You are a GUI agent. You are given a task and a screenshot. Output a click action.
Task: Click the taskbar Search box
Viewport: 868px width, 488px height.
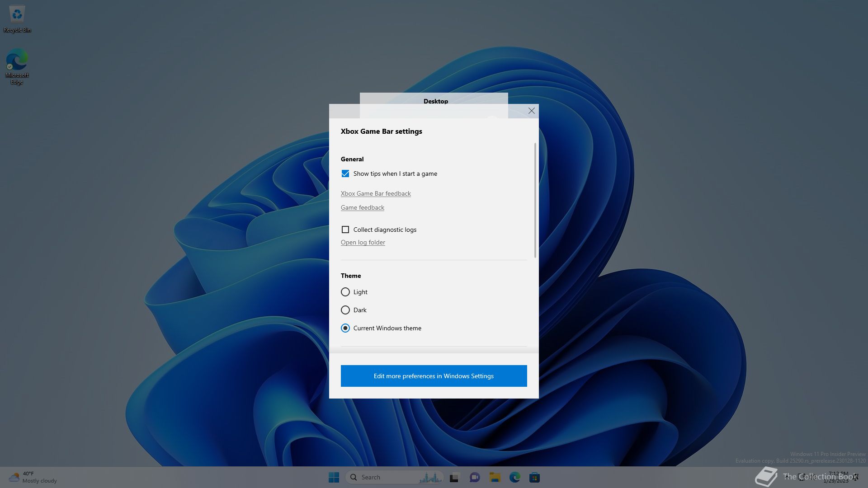pos(389,477)
